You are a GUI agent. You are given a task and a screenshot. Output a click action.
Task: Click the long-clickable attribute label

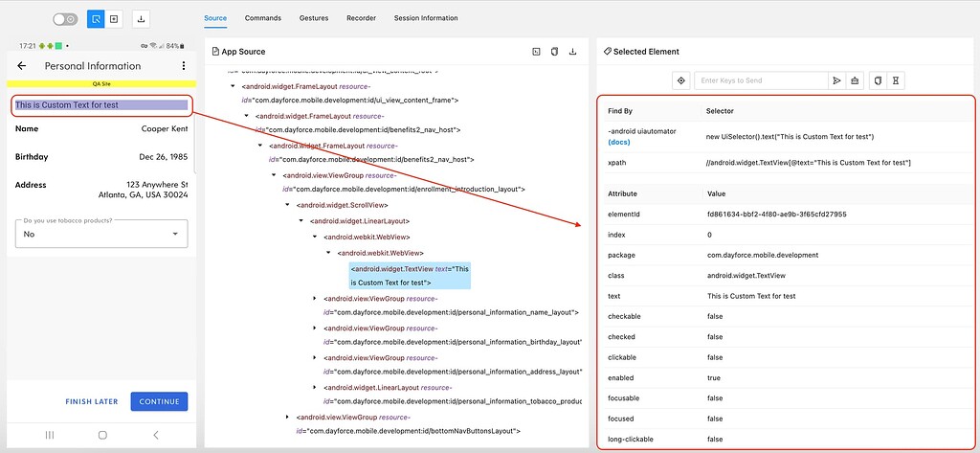pyautogui.click(x=631, y=440)
